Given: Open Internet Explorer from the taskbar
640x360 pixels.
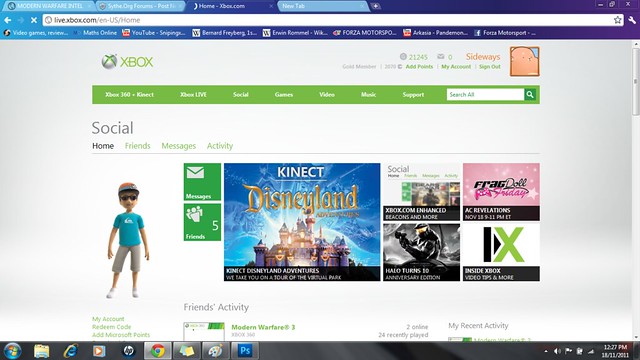Looking at the screenshot, I should (x=70, y=351).
